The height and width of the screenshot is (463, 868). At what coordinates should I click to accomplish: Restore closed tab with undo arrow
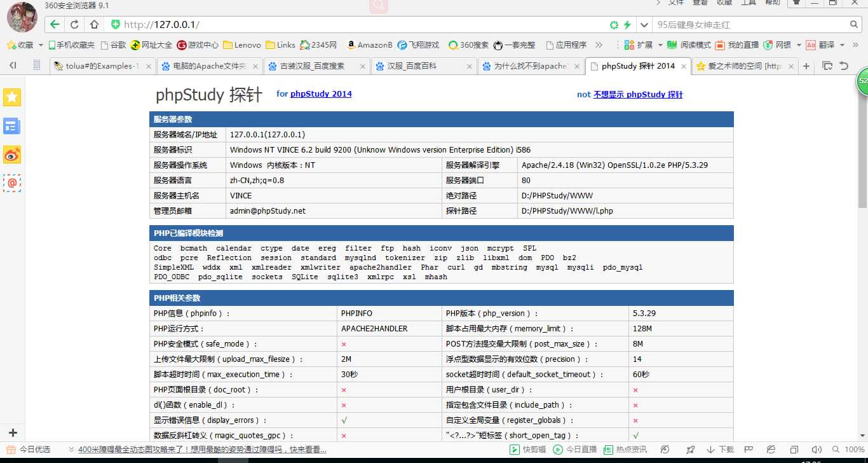pyautogui.click(x=844, y=66)
